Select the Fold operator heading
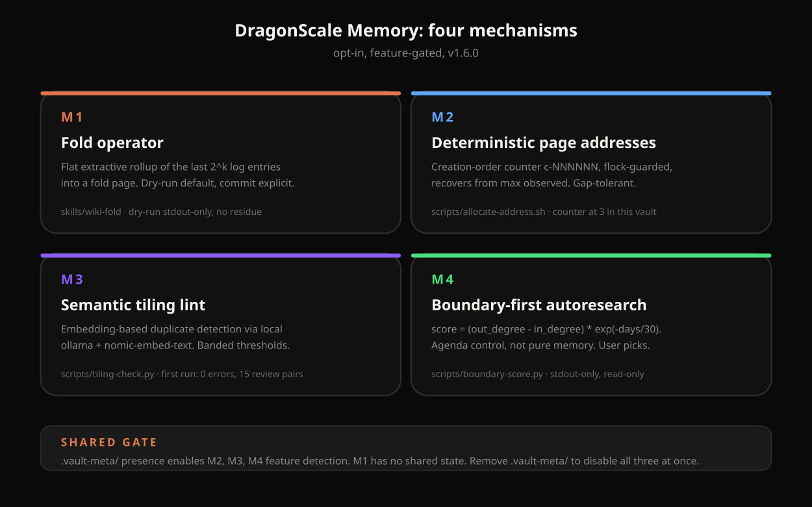The width and height of the screenshot is (812, 507). tap(112, 143)
